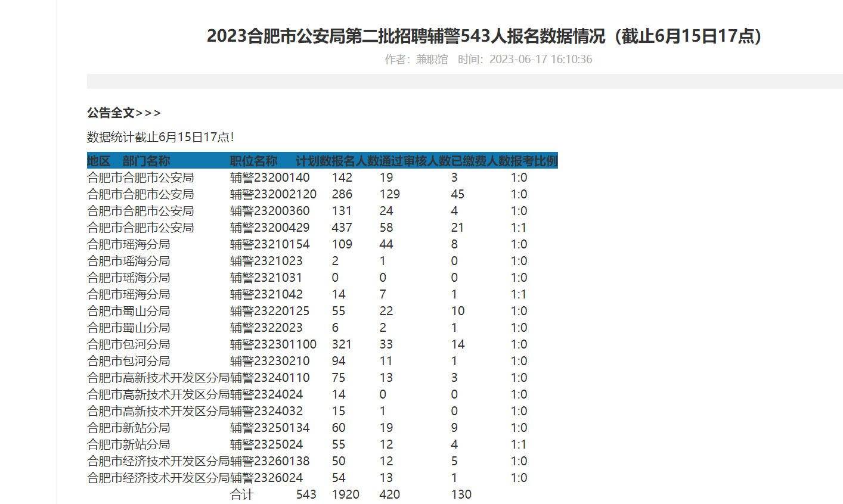Click registration count 286

(342, 194)
